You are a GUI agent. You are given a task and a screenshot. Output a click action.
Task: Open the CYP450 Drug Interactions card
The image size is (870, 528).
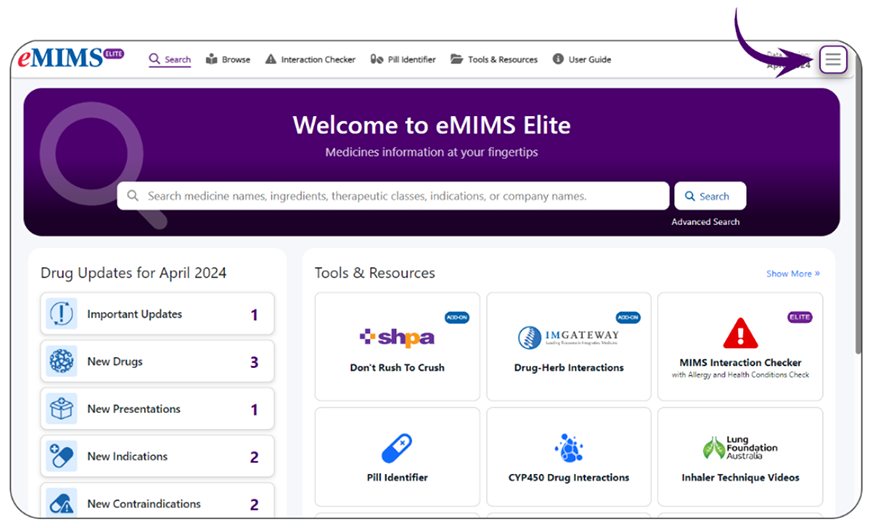pos(569,457)
